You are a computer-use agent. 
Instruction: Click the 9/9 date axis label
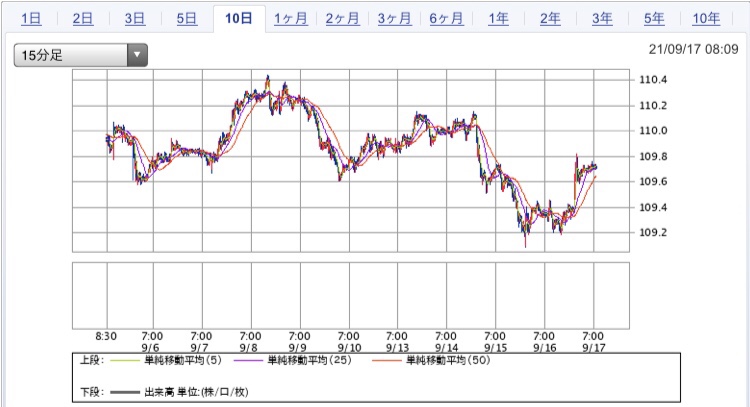click(x=298, y=348)
